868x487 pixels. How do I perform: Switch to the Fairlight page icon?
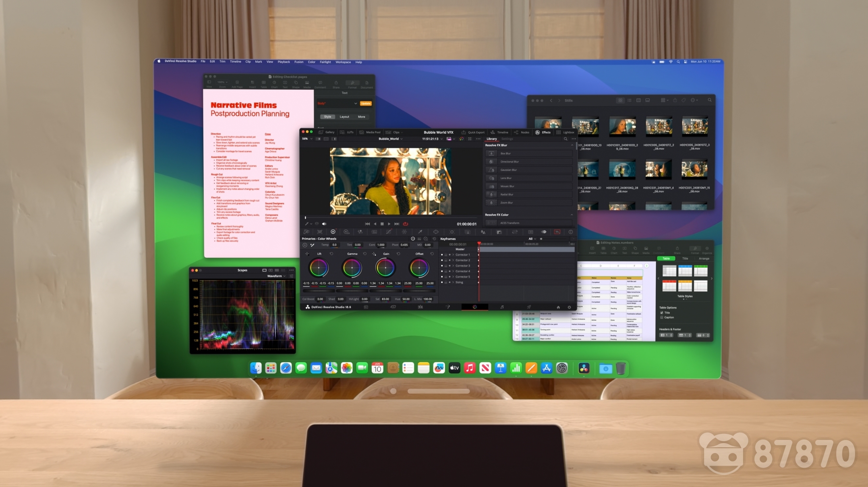click(x=502, y=307)
